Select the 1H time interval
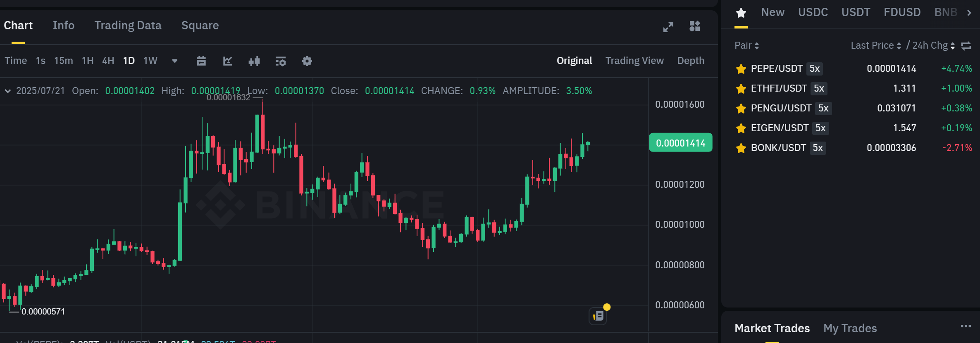 pos(88,61)
